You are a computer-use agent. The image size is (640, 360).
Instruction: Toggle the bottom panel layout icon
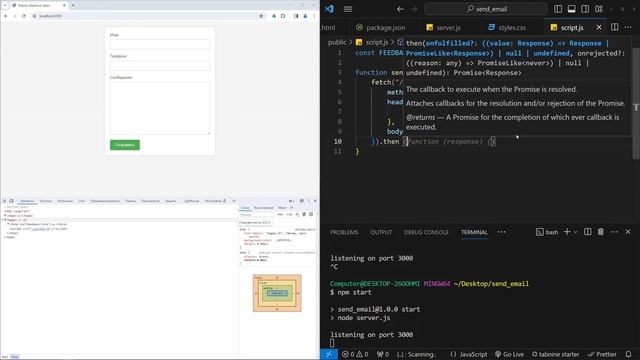tap(571, 9)
